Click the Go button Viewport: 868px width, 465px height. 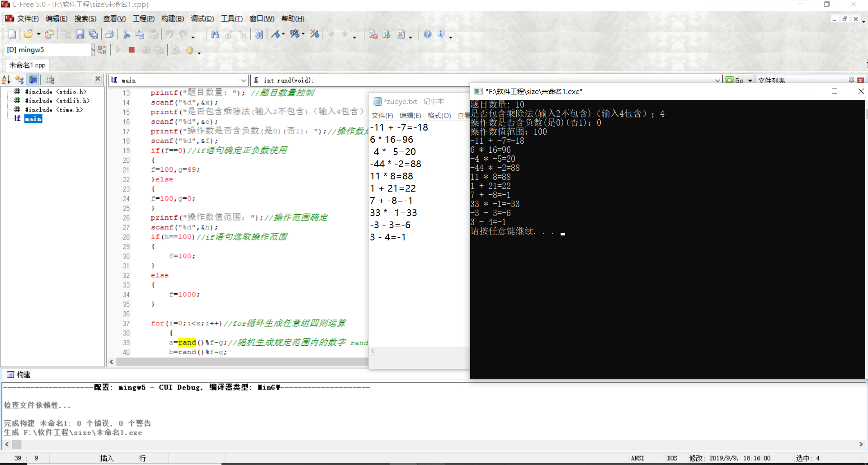coord(735,80)
